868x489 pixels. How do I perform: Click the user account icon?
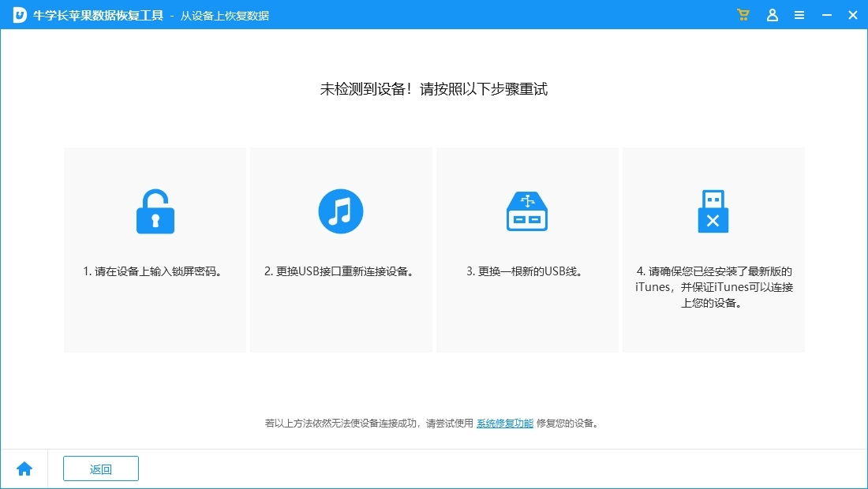(x=772, y=14)
